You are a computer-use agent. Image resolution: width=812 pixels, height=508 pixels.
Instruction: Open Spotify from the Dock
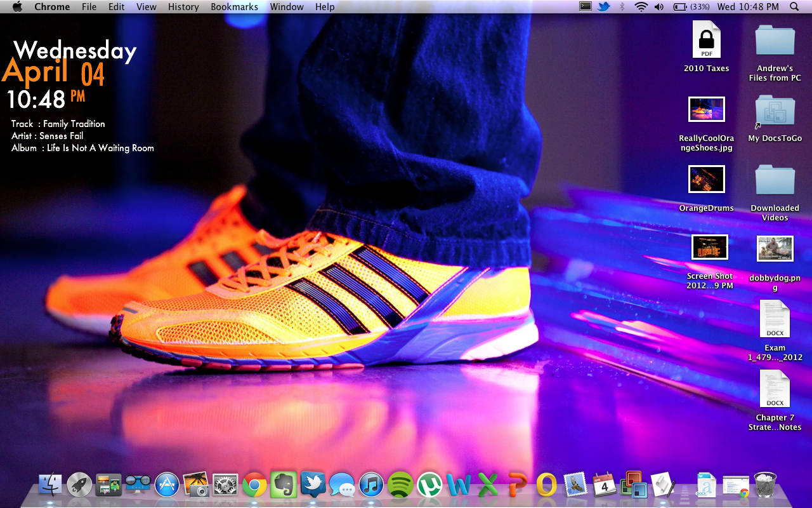[x=400, y=485]
